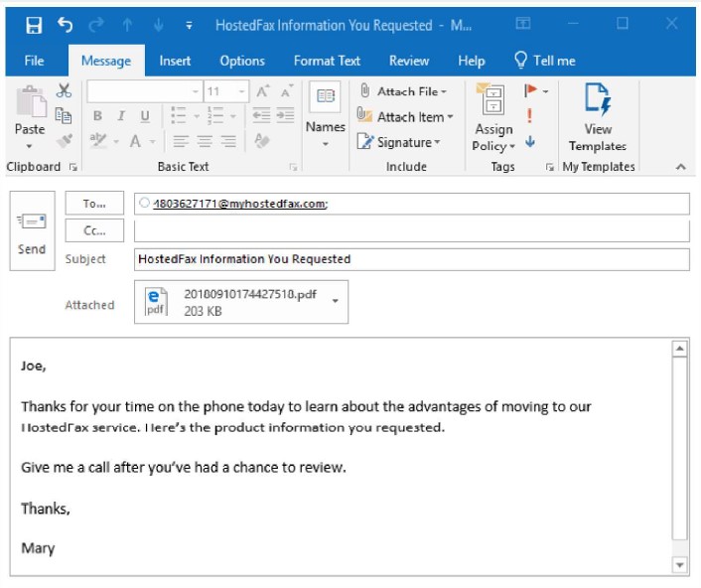Redo the last action
The width and height of the screenshot is (701, 588).
click(x=96, y=25)
